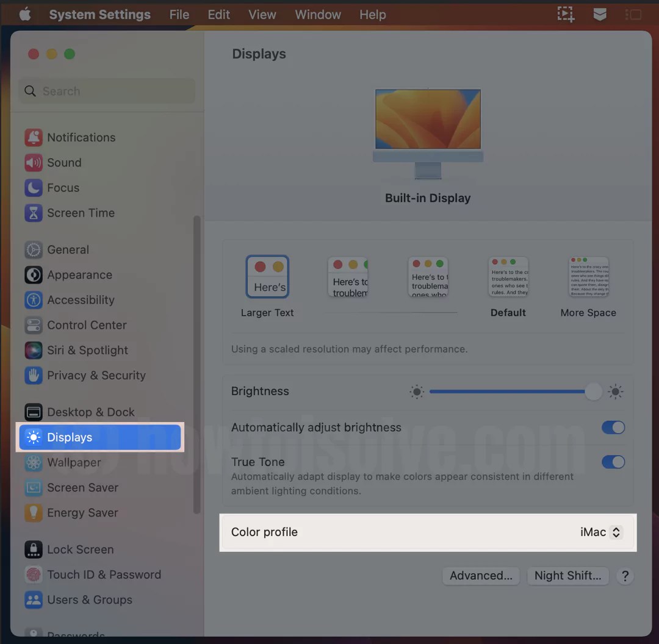
Task: Open Screen Time settings
Action: click(x=81, y=213)
